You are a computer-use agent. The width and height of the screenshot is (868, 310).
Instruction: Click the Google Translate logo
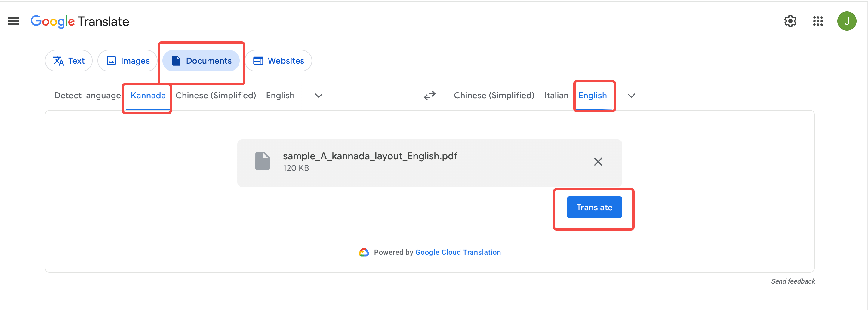click(80, 22)
